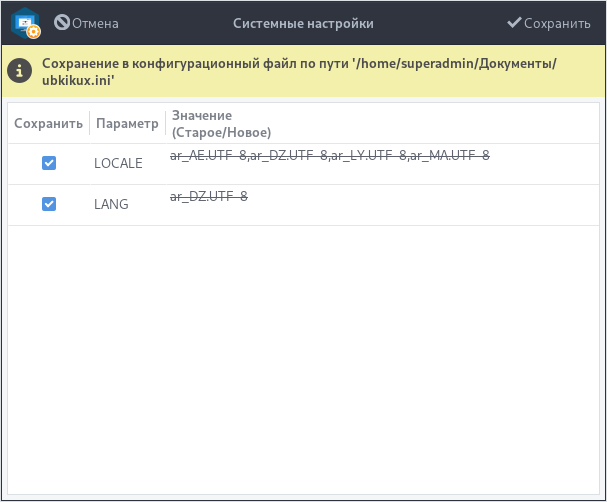Screen dimensions: 607x502
Task: Select the LOCALE parameter name
Action: 118,163
